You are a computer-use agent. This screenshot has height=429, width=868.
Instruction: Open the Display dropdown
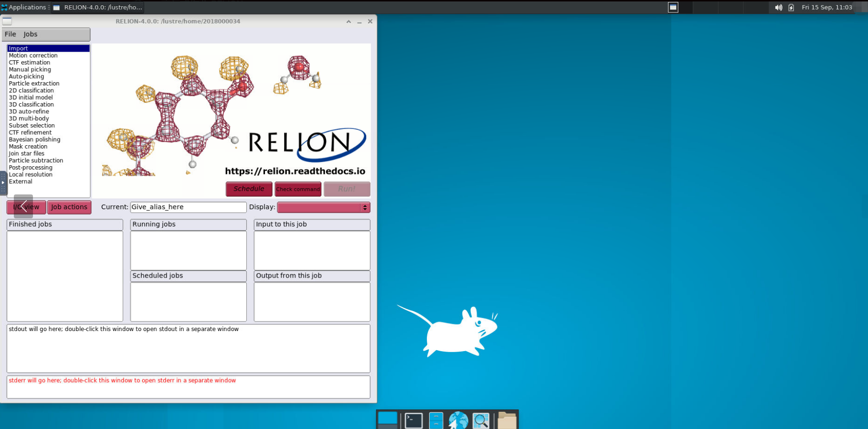pyautogui.click(x=323, y=207)
